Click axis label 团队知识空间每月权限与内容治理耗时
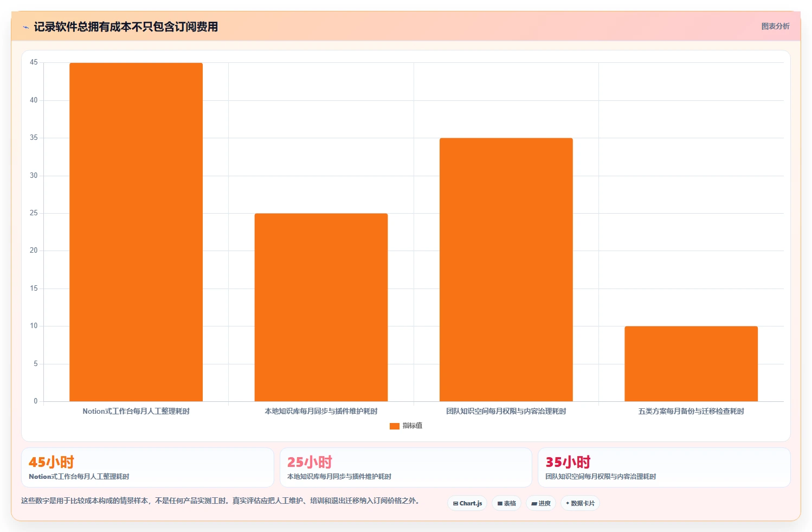The width and height of the screenshot is (812, 532). coord(506,411)
